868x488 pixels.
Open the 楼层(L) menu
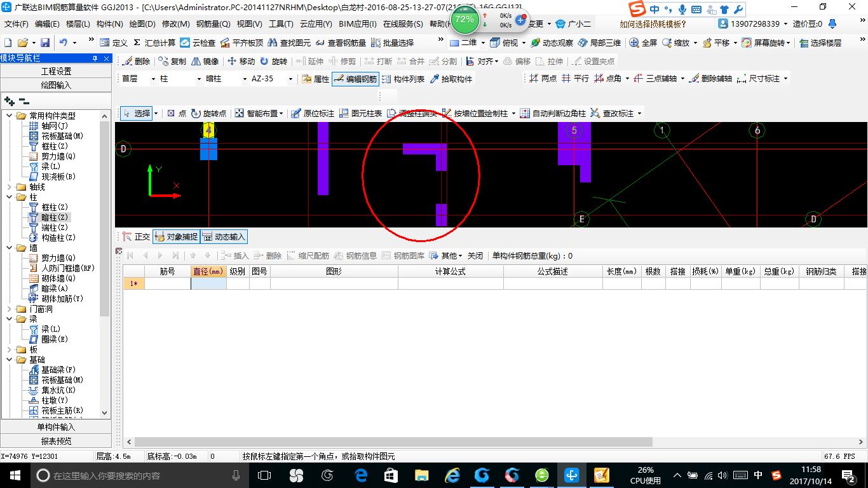[78, 24]
